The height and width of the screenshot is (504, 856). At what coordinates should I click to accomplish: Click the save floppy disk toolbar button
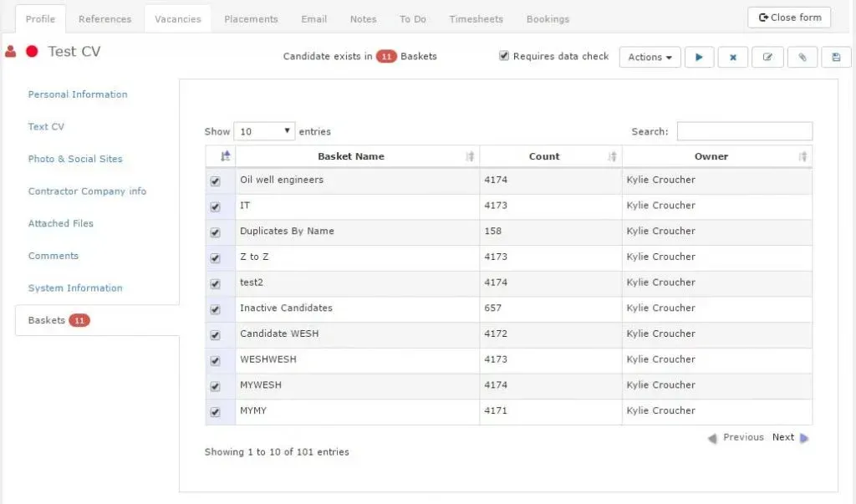coord(836,57)
